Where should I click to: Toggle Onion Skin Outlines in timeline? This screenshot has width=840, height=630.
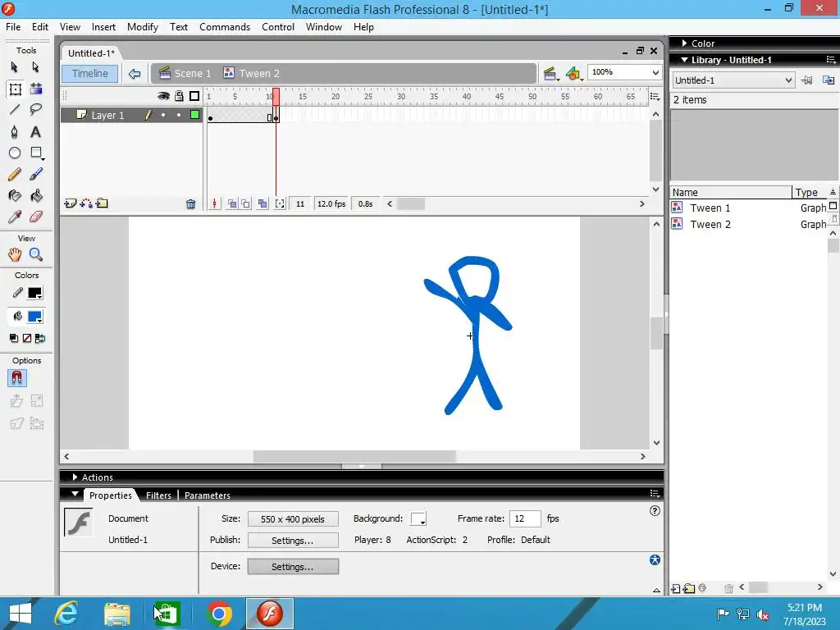245,203
